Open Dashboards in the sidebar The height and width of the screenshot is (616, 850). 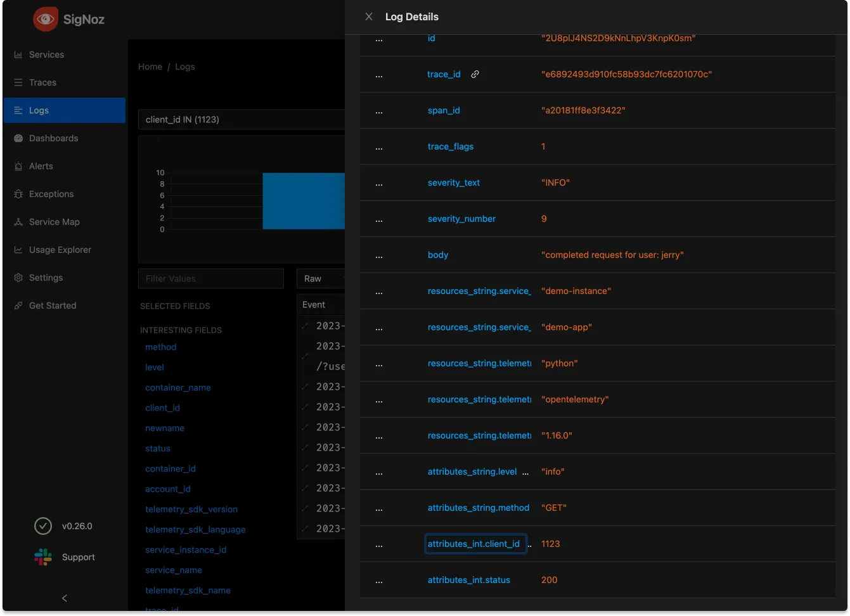64,138
